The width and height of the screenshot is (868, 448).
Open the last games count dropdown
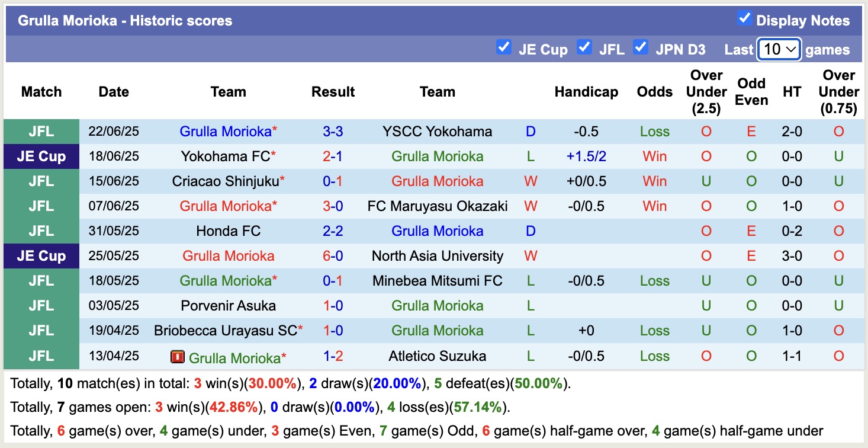pyautogui.click(x=779, y=50)
